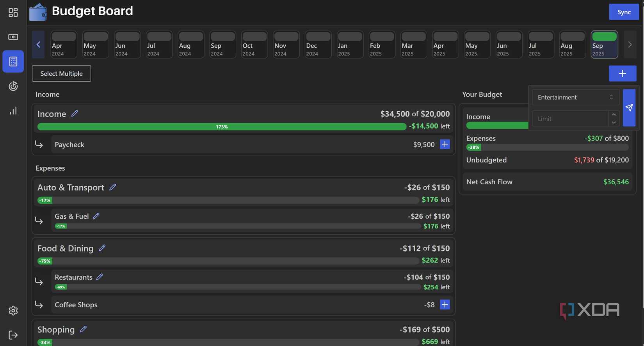The image size is (644, 346).
Task: Click the Limit amount input field
Action: (570, 119)
